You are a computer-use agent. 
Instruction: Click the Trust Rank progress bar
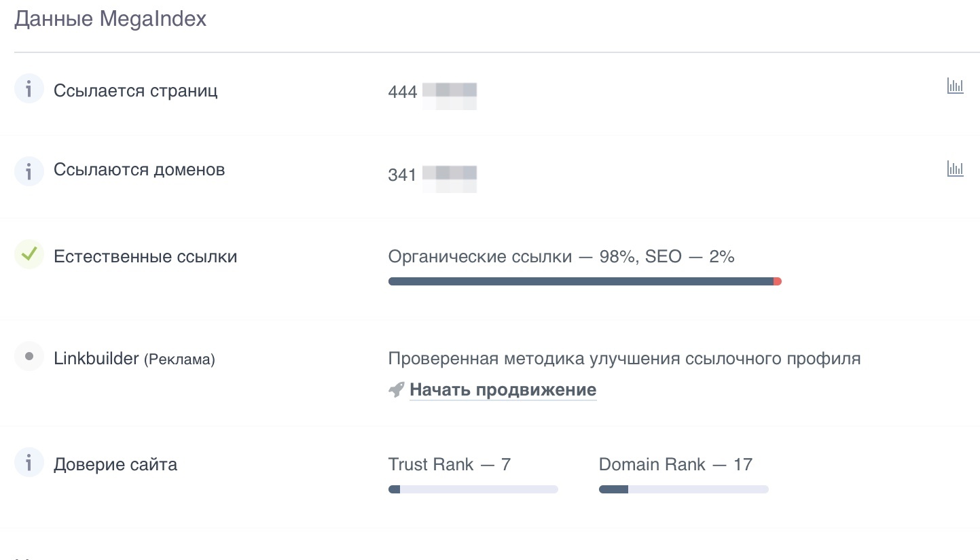pyautogui.click(x=473, y=489)
